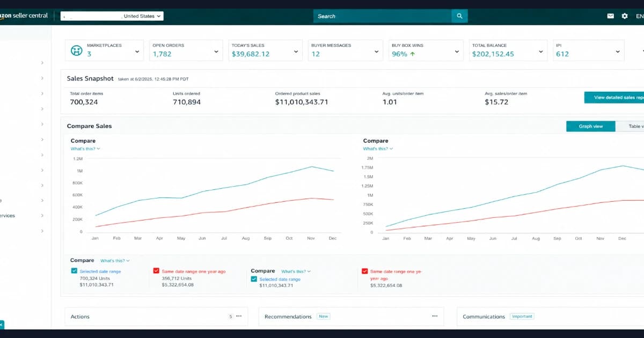Click the Amazon Seller Central logo

tap(24, 16)
